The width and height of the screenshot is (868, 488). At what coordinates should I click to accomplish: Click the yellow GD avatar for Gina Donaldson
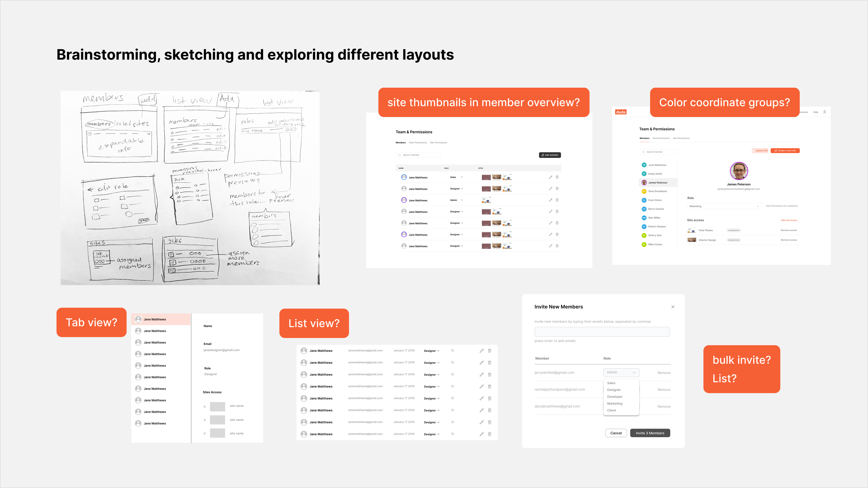pyautogui.click(x=644, y=191)
